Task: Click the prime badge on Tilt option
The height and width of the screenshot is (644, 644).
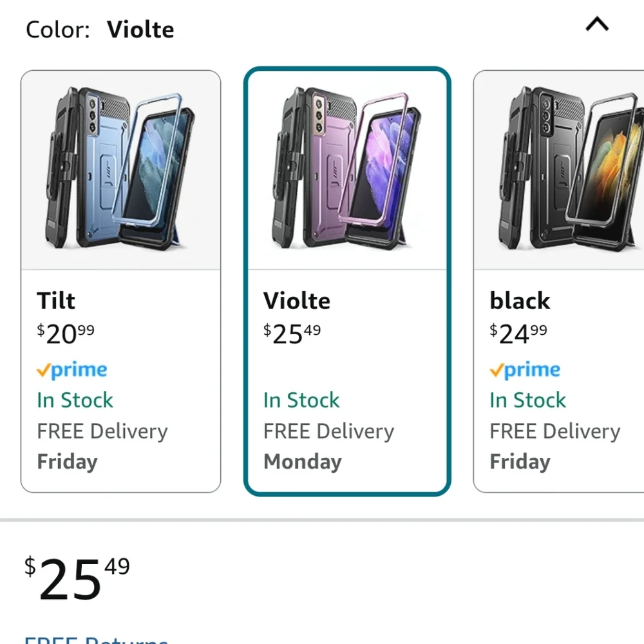Action: pos(72,370)
